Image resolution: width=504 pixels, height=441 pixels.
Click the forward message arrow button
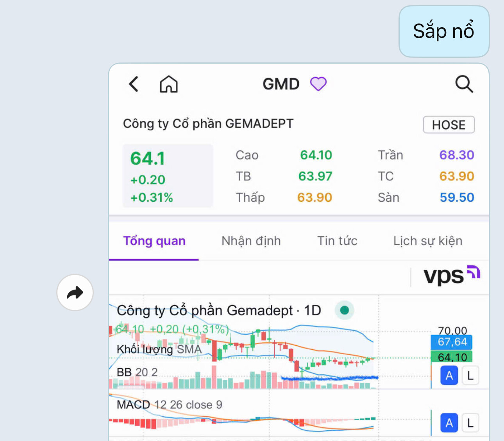75,292
